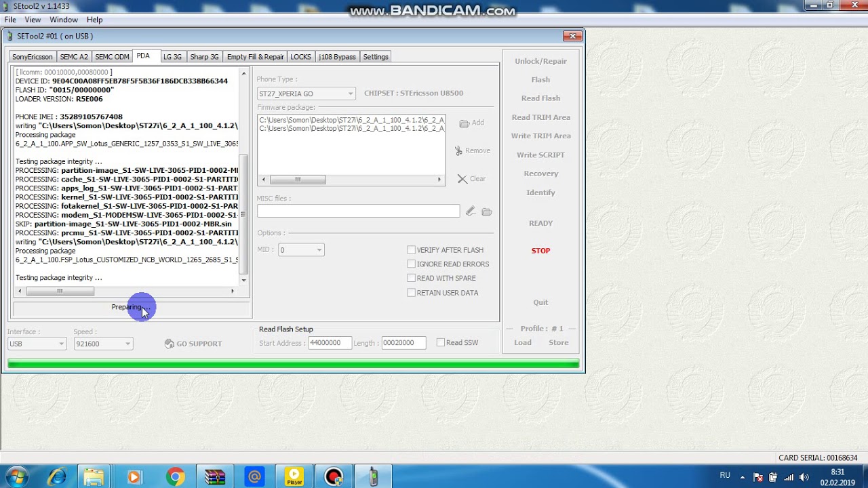The height and width of the screenshot is (488, 868).
Task: Open the network signal tray icon
Action: click(787, 477)
